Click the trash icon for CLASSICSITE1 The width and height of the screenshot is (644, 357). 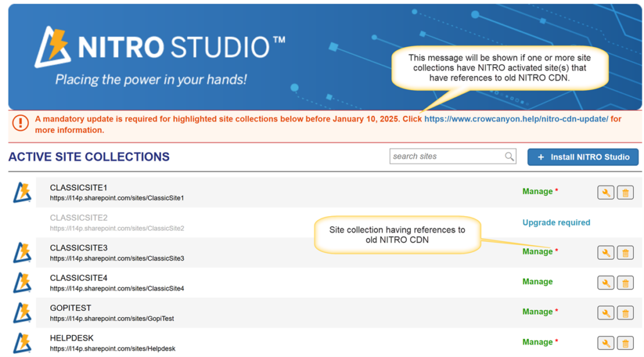click(625, 193)
